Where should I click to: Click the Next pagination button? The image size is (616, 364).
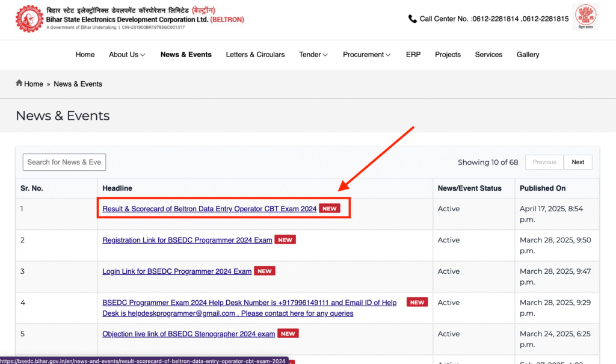(577, 162)
